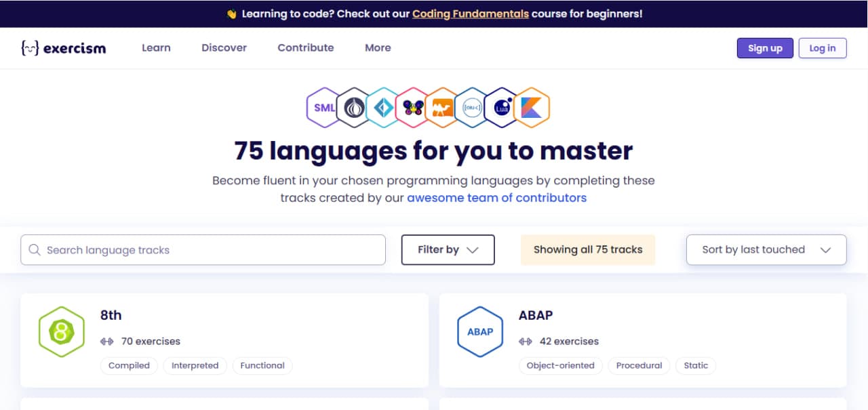
Task: Click the 42 exercises text
Action: 569,342
